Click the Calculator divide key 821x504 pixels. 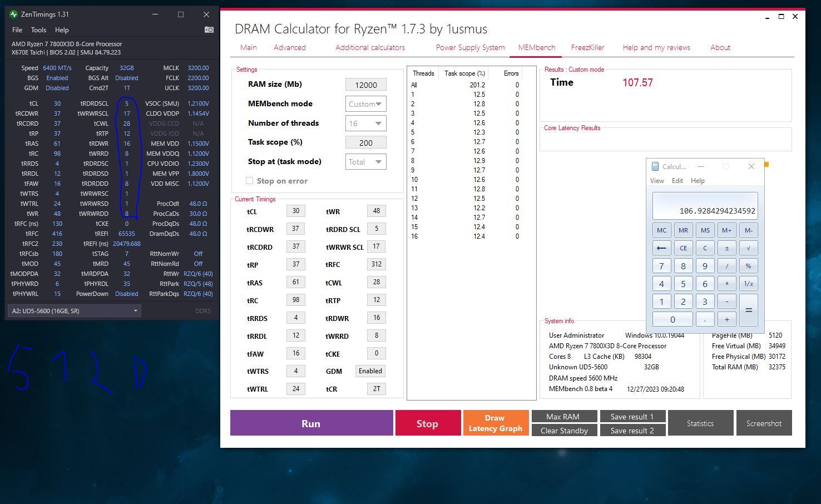point(726,266)
